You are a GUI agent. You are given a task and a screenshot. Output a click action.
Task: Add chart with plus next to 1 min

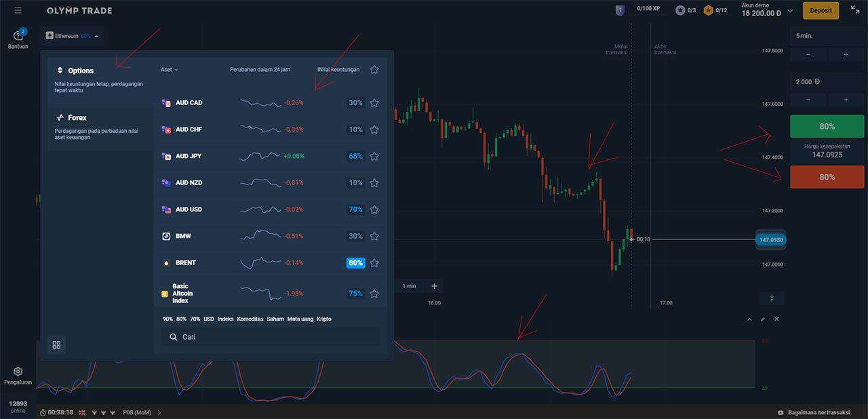point(435,286)
